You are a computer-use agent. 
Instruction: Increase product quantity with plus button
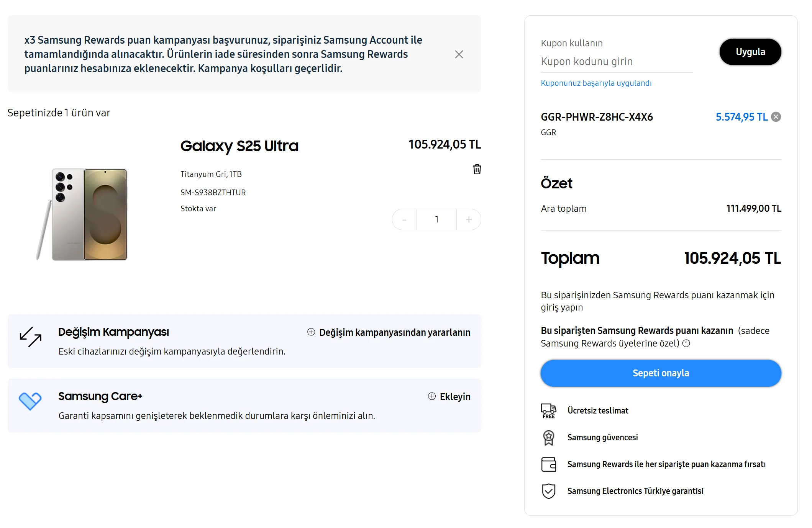pyautogui.click(x=468, y=219)
